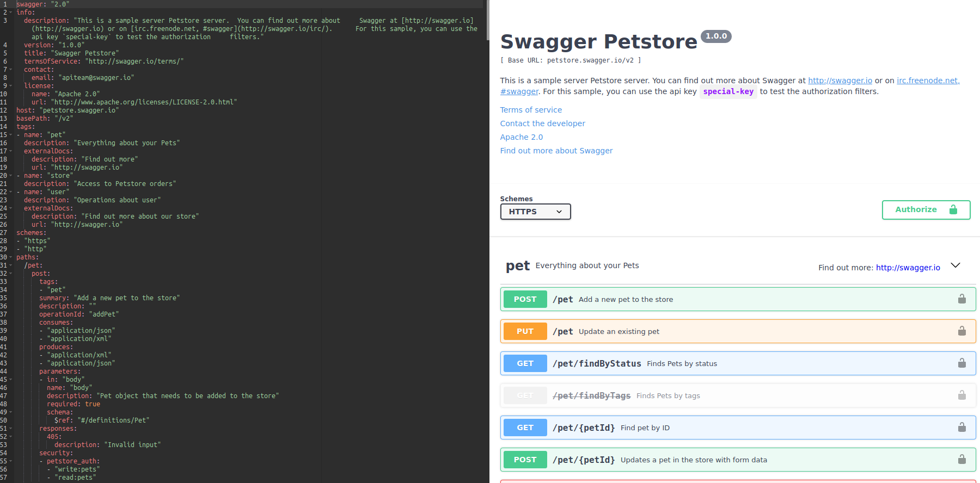Open Contact the developer link
980x483 pixels.
(543, 123)
